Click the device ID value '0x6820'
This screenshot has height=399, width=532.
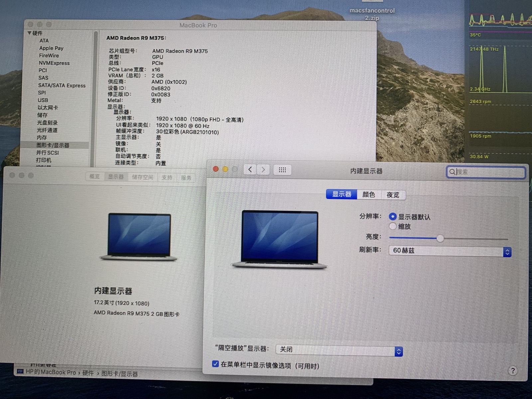161,88
